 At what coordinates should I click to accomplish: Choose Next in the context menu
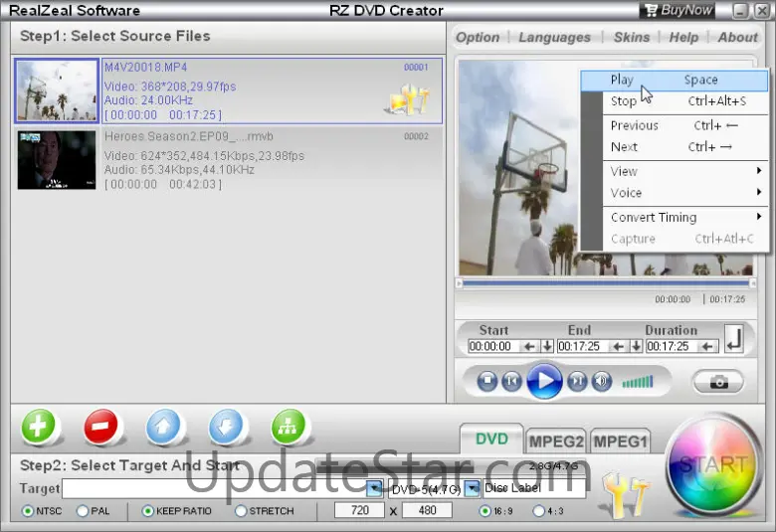click(x=684, y=147)
